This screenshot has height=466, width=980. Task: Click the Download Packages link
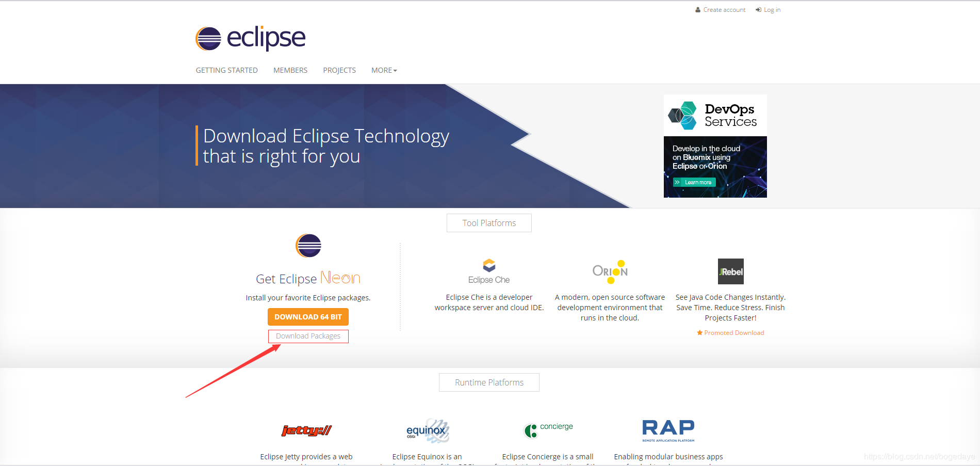[x=308, y=336]
